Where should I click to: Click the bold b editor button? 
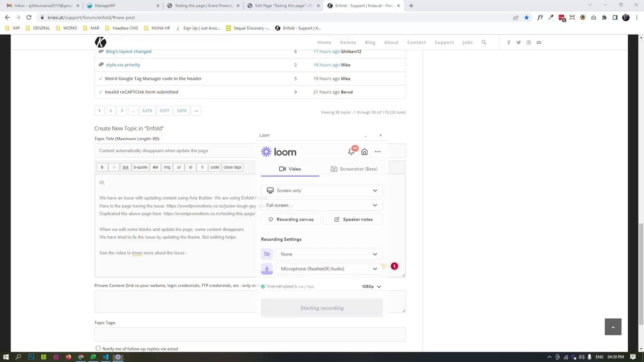[x=102, y=167]
